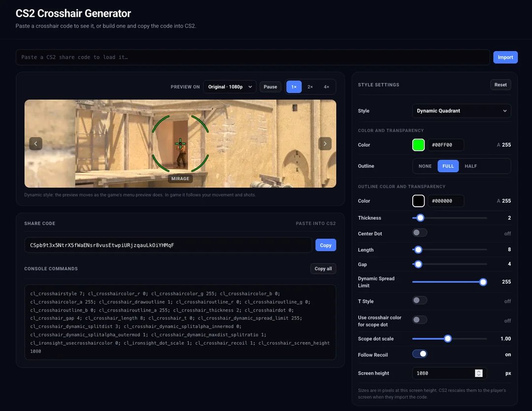
Task: Click the MIRAGE map label
Action: tap(180, 179)
